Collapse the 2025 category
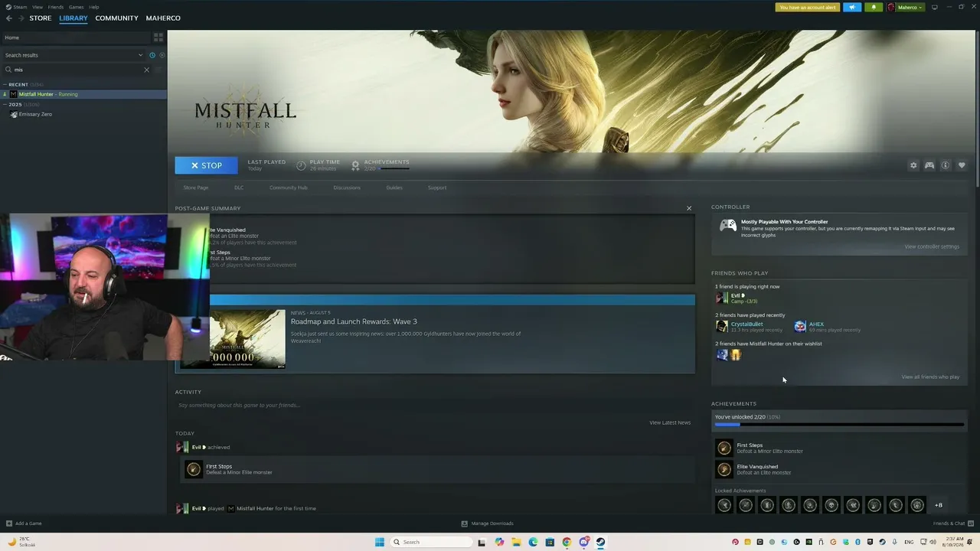 tap(5, 104)
